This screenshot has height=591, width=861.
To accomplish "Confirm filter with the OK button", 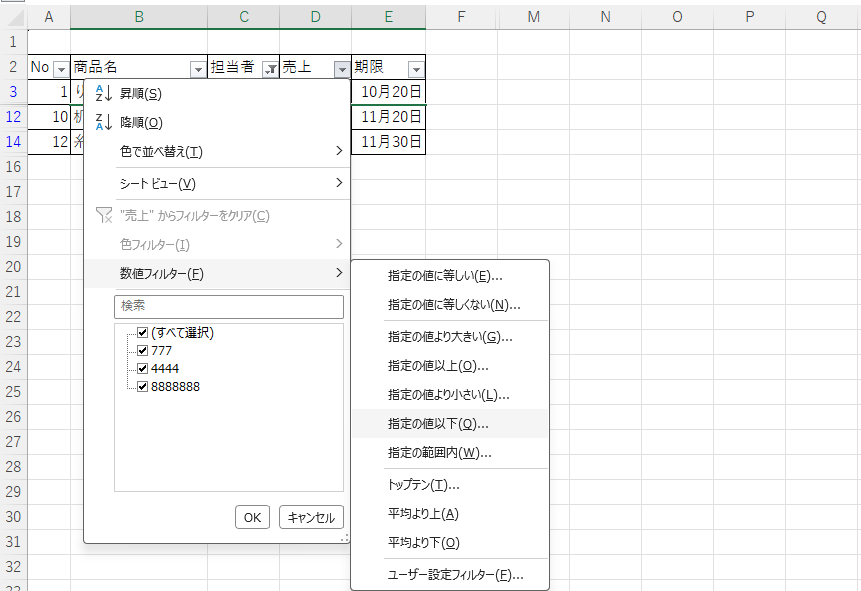I will (252, 517).
